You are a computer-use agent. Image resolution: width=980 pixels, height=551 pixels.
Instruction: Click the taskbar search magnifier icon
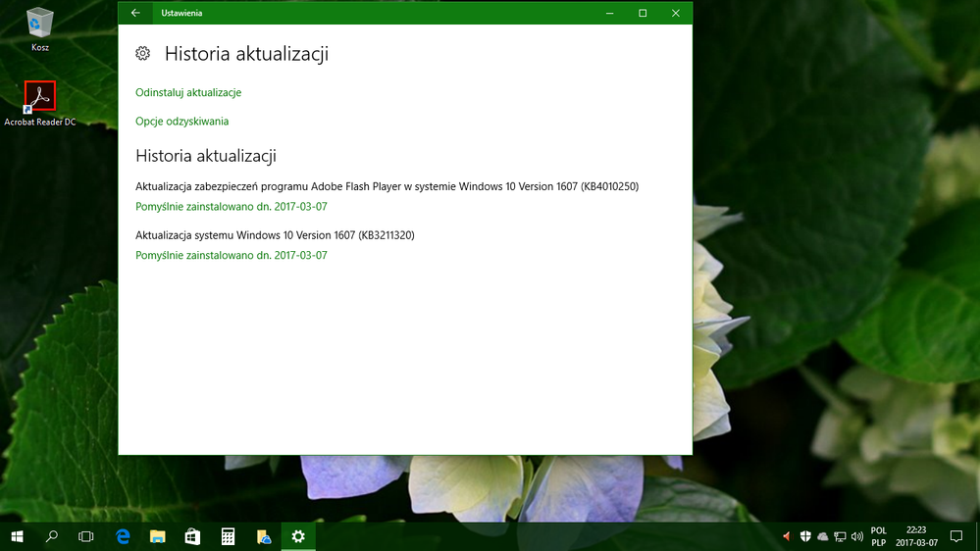pos(52,536)
